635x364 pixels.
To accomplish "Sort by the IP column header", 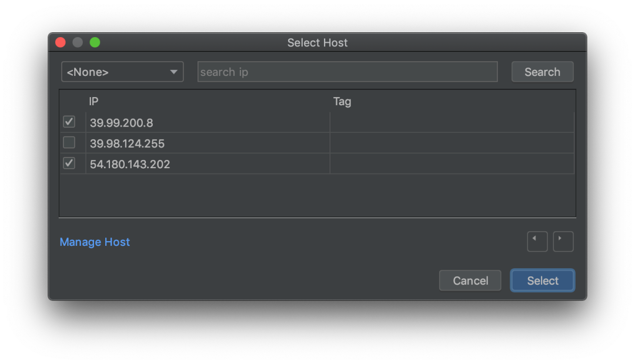I will tap(93, 101).
